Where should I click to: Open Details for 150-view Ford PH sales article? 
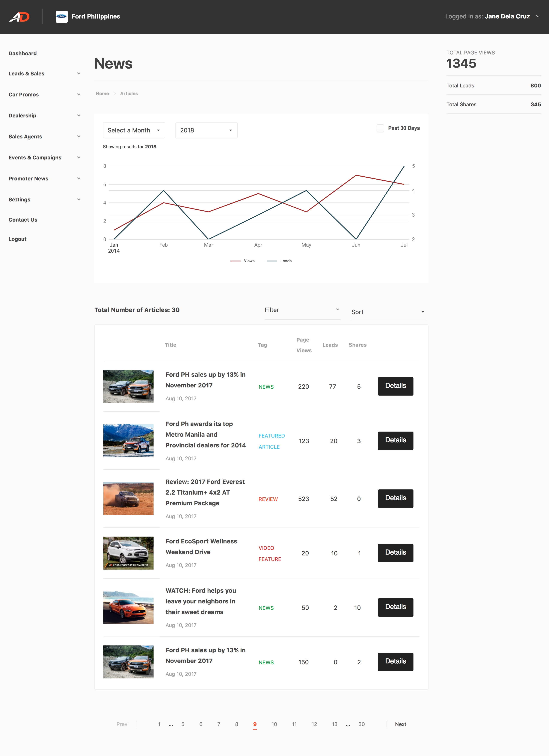[x=396, y=662]
